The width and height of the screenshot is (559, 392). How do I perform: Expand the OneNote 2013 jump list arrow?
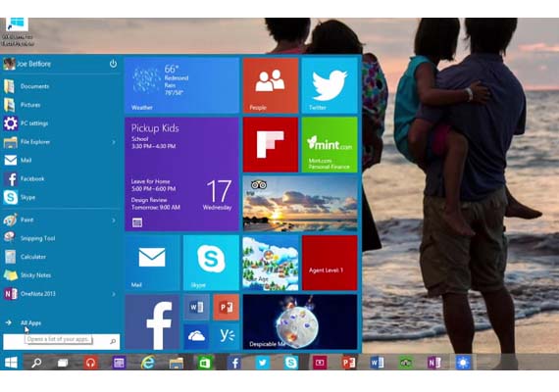coord(114,294)
